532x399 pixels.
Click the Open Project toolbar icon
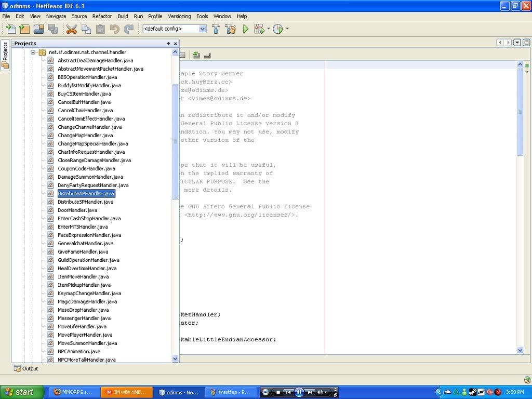(38, 29)
